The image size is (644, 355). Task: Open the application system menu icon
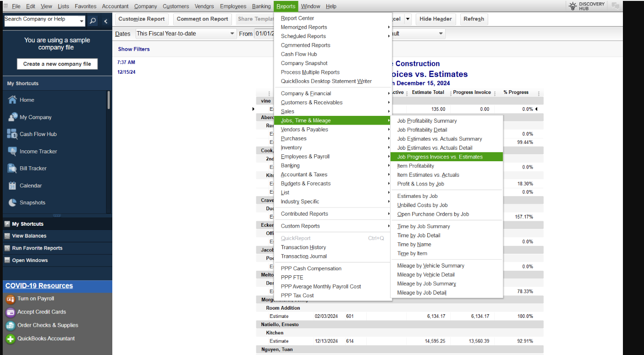[x=6, y=6]
